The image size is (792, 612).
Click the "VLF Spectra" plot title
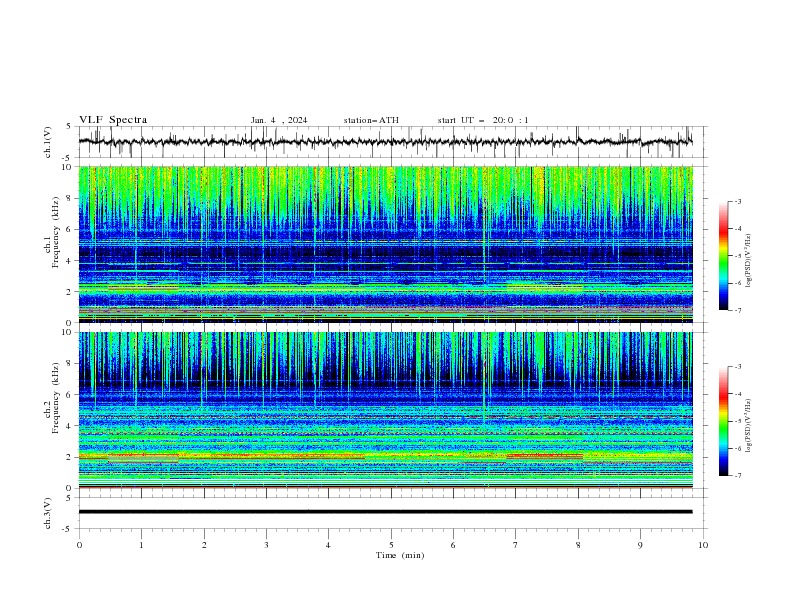click(113, 120)
